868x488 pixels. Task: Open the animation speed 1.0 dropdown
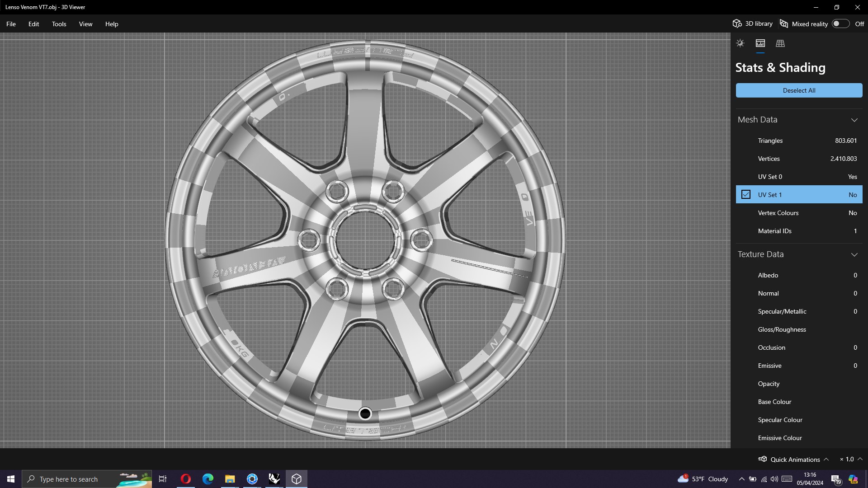tap(851, 460)
